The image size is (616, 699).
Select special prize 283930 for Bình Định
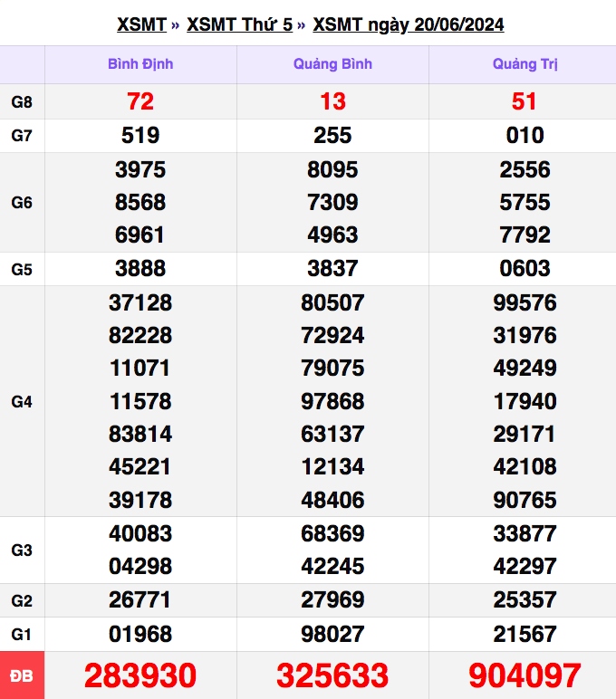[x=140, y=675]
